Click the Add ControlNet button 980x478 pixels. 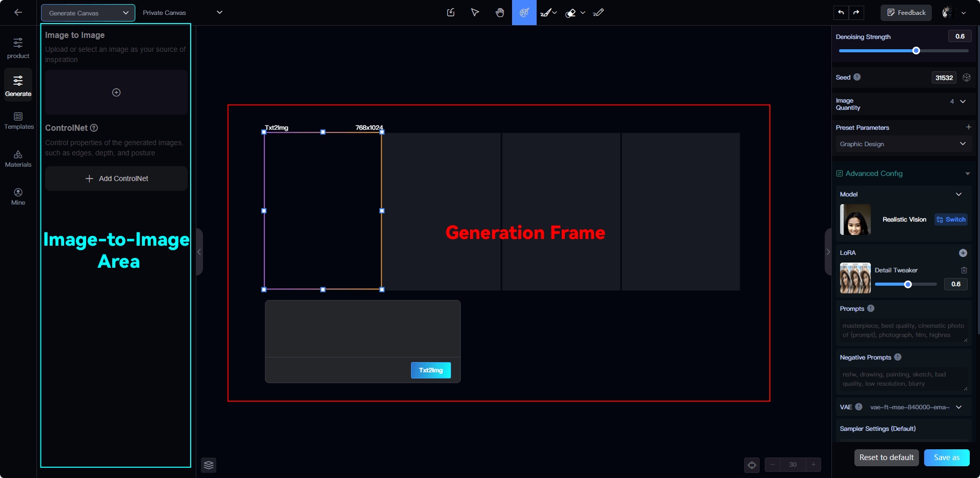(x=116, y=178)
